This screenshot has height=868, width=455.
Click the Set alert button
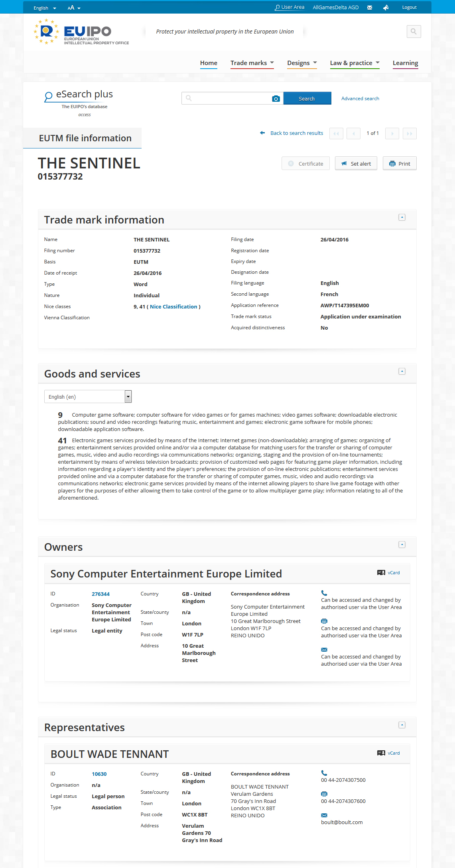(x=356, y=164)
